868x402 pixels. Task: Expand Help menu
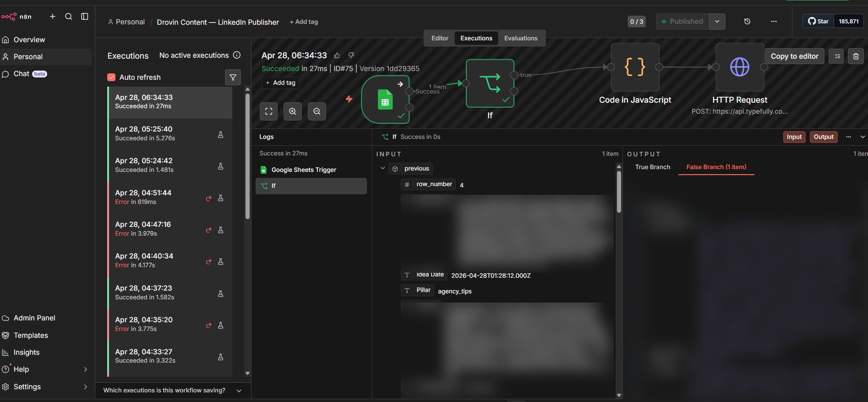46,369
